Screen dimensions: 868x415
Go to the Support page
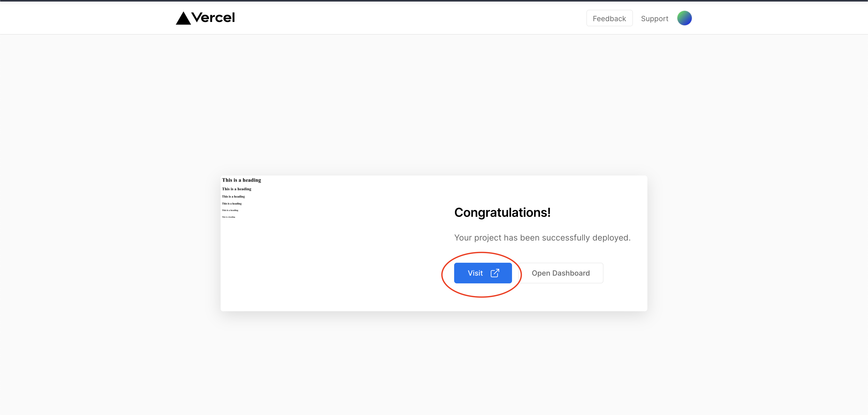(x=654, y=19)
